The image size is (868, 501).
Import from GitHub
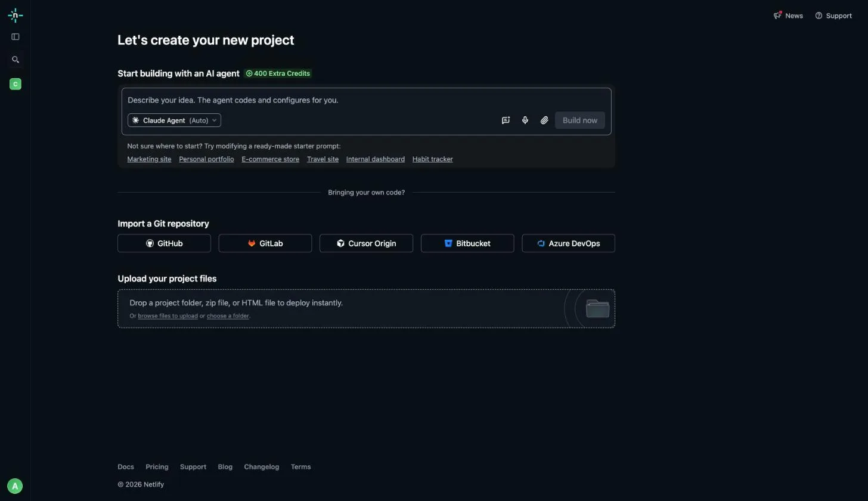(164, 243)
